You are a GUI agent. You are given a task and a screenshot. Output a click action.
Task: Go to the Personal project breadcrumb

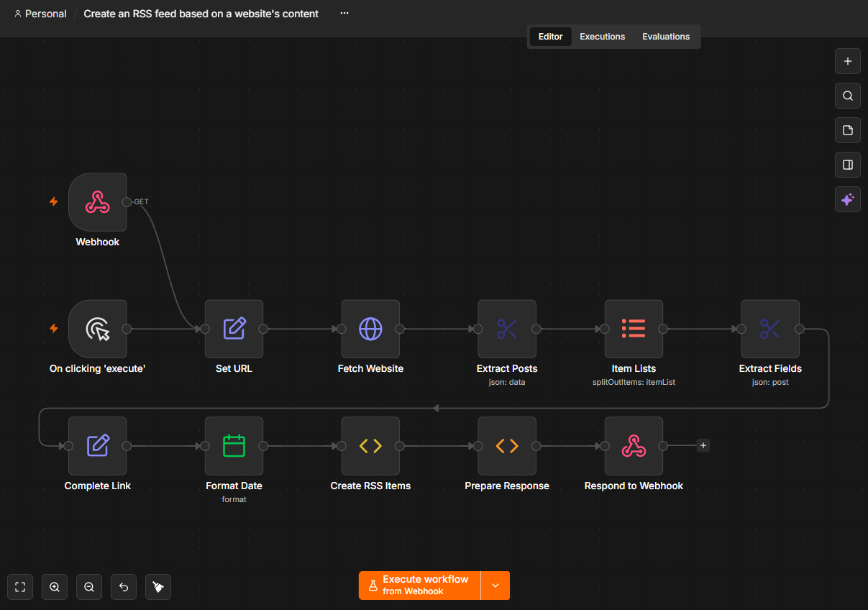40,14
